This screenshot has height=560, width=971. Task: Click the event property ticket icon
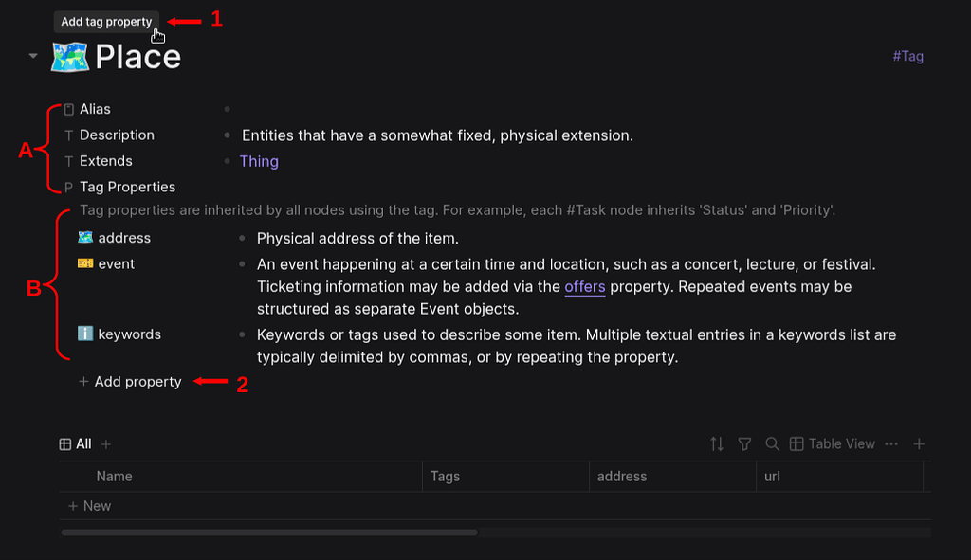point(85,263)
